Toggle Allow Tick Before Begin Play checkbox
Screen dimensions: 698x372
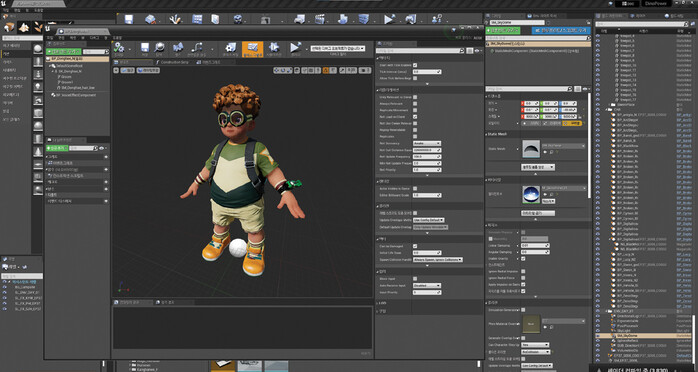[x=415, y=78]
